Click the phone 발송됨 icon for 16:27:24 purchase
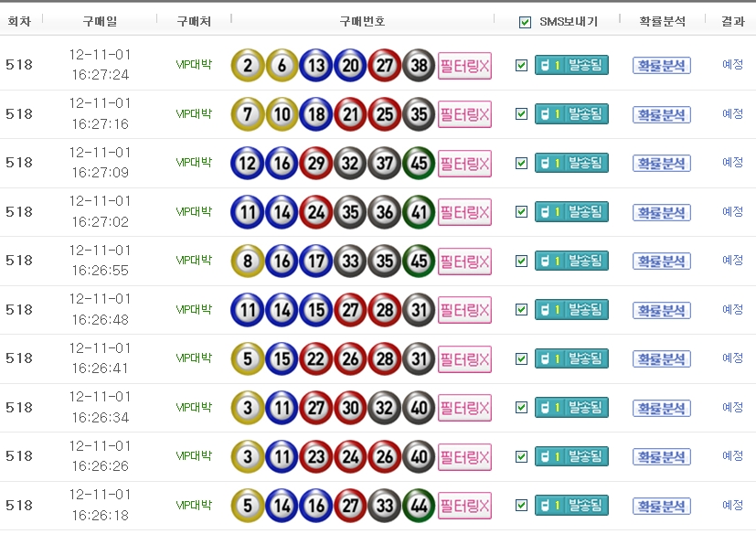 click(571, 65)
